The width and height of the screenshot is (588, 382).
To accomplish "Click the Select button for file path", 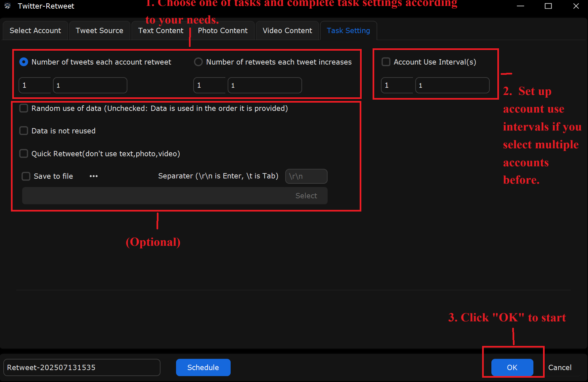I will coord(306,196).
